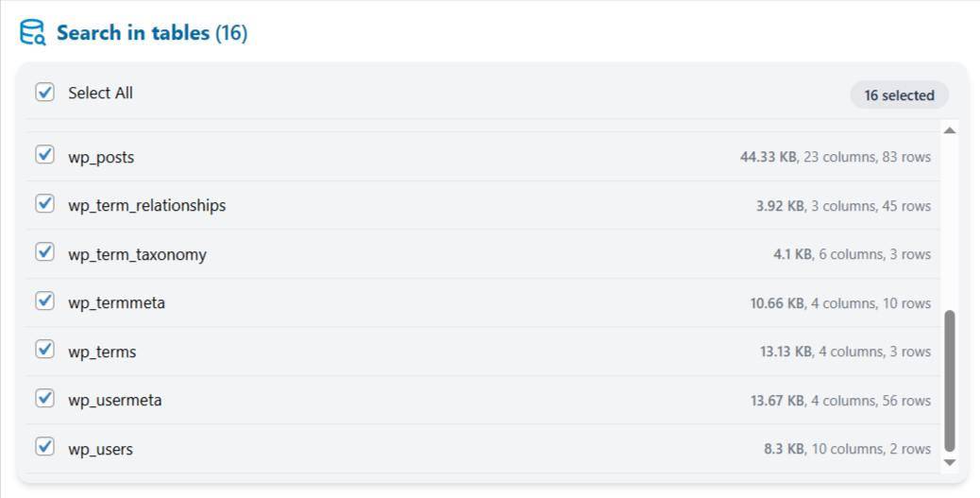Toggle the wp_term_taxonomy checkbox
The height and width of the screenshot is (498, 980).
(44, 253)
